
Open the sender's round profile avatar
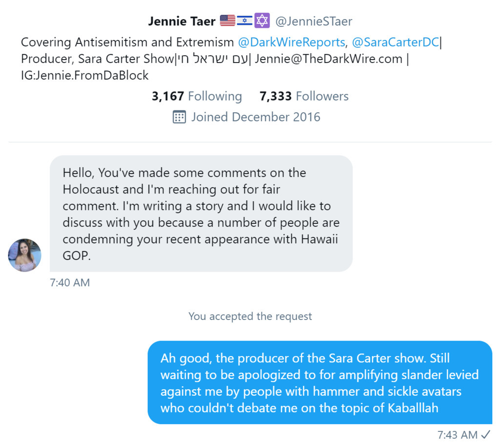click(25, 255)
